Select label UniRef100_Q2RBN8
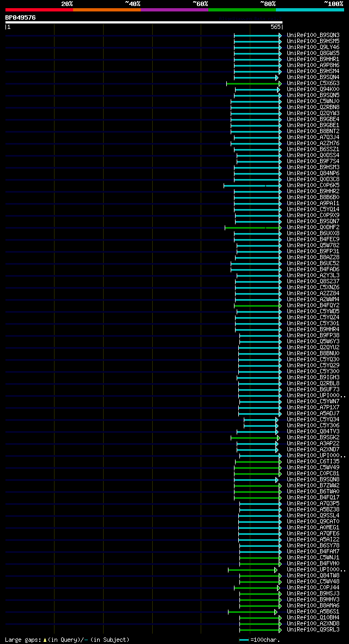This screenshot has height=644, width=349. pos(313,108)
